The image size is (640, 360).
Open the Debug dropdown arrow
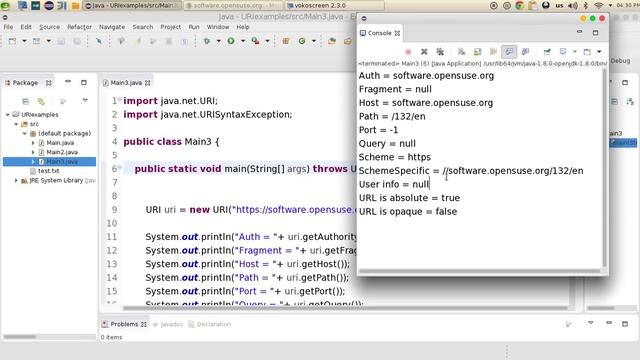tap(218, 41)
